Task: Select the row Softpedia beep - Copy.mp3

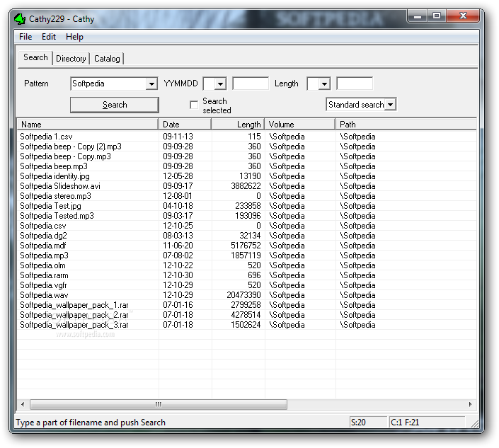Action: pyautogui.click(x=247, y=156)
